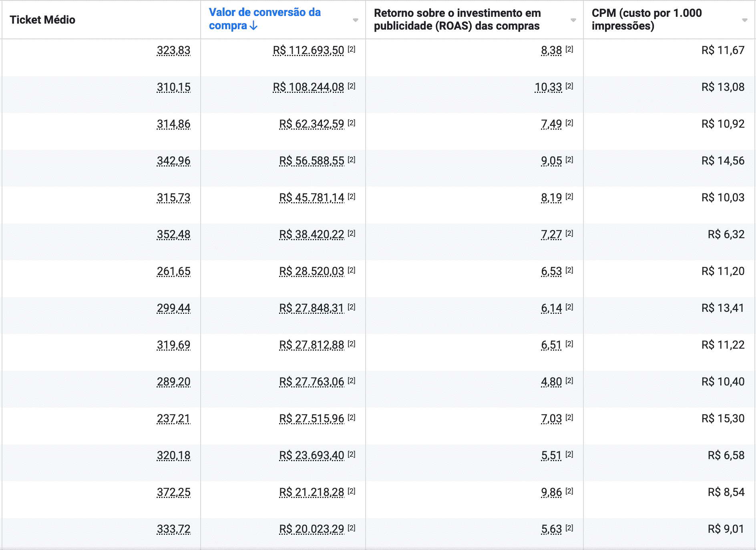This screenshot has height=550, width=756.
Task: Open dropdown arrow for Valor de conversão column
Action: point(355,20)
